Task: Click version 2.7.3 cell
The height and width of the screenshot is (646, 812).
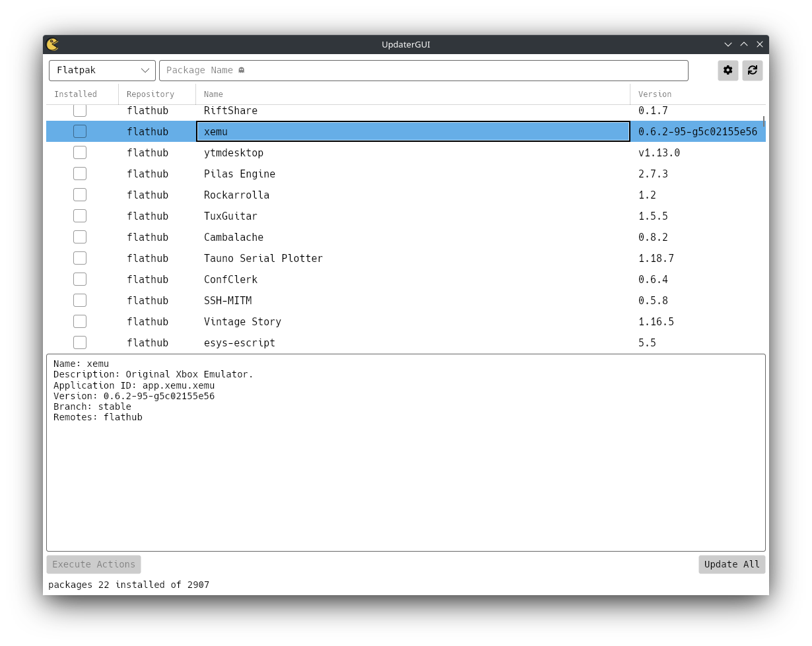Action: click(x=653, y=174)
